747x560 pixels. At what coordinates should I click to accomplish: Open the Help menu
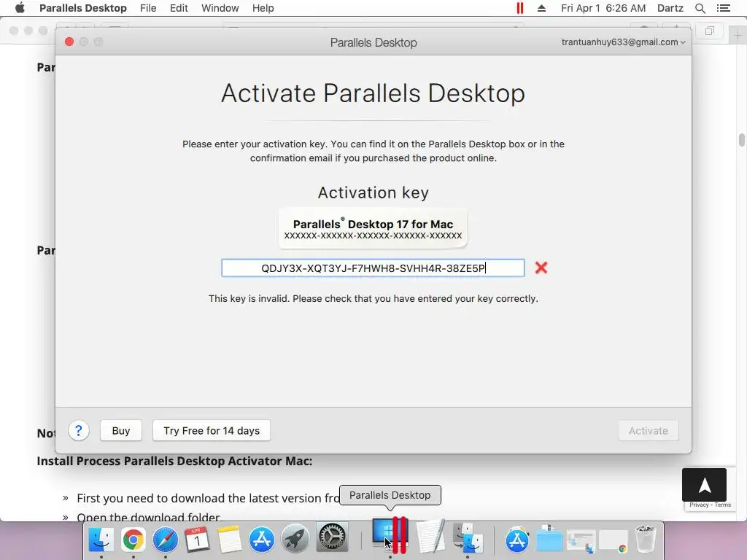[x=263, y=8]
